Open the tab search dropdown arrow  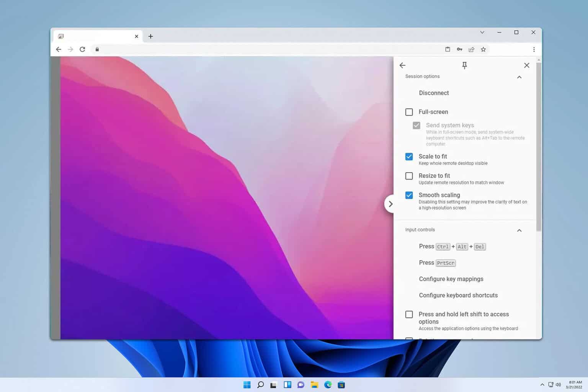[x=482, y=33]
